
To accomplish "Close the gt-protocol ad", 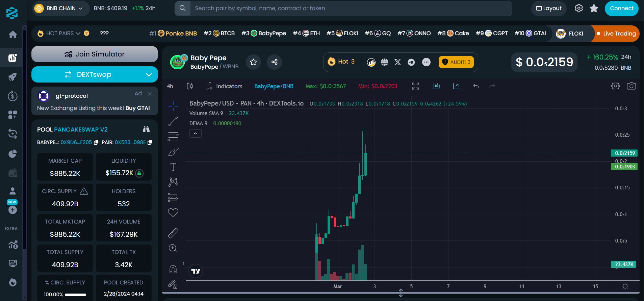I will point(150,94).
